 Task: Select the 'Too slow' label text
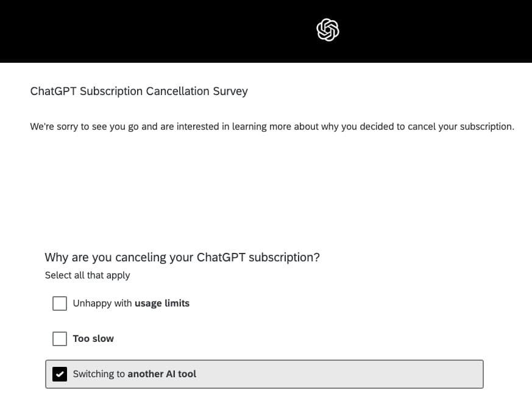[93, 339]
